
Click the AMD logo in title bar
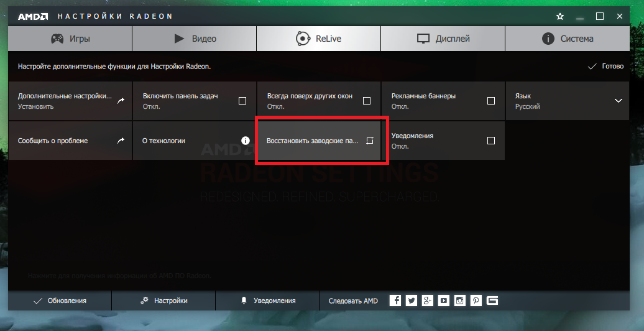(x=33, y=16)
